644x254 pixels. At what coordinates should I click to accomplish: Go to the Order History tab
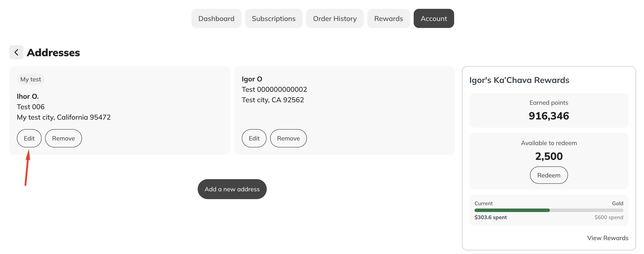335,19
